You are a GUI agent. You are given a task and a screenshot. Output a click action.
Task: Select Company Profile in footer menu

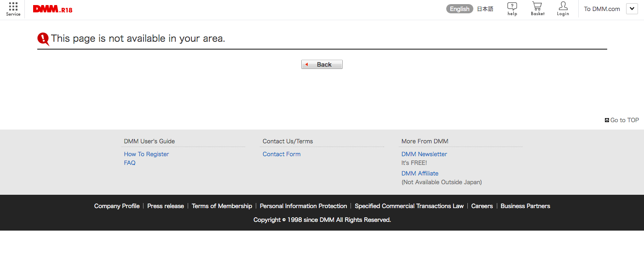click(x=117, y=206)
